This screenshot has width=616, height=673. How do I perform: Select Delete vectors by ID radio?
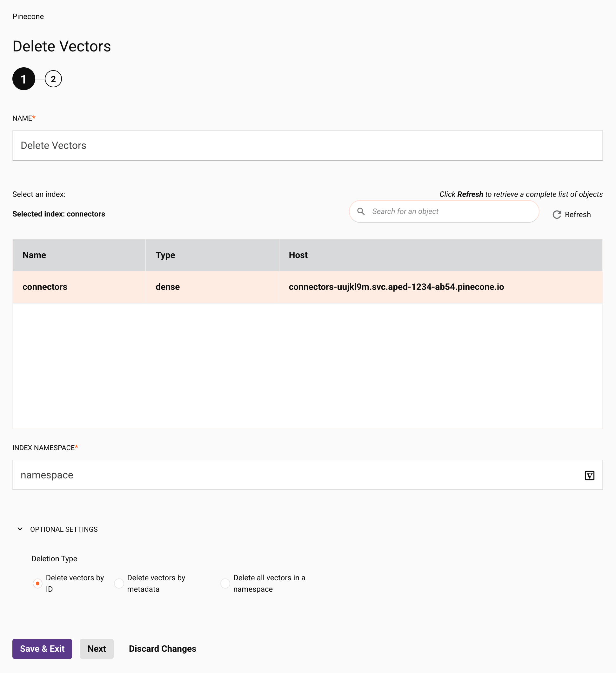click(x=37, y=583)
